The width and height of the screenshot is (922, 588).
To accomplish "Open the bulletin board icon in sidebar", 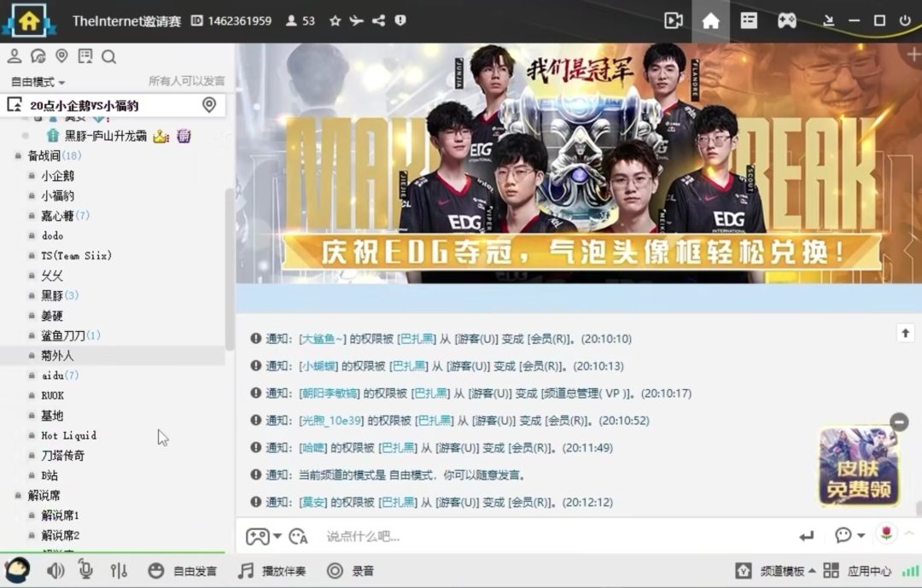I will coord(85,56).
